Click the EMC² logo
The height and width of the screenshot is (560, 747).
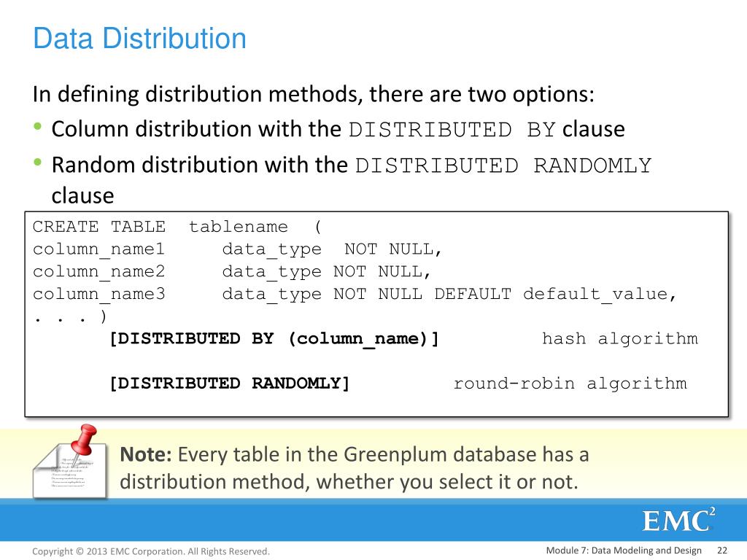pyautogui.click(x=679, y=519)
